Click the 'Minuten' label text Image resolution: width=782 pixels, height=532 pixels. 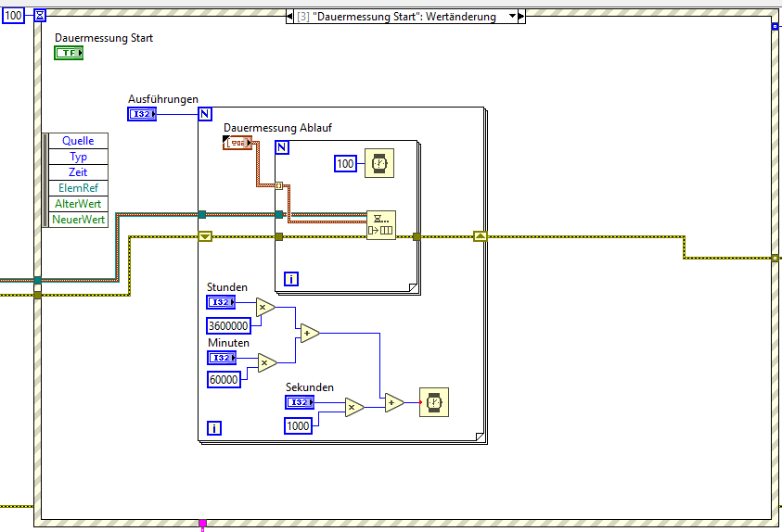[x=228, y=343]
